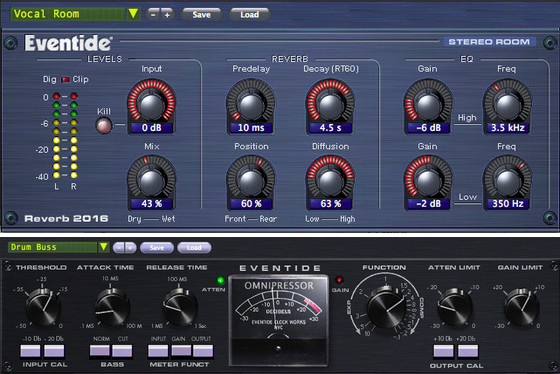Viewport: 560px width, 374px height.
Task: Click the Threshold knob
Action: [x=43, y=307]
